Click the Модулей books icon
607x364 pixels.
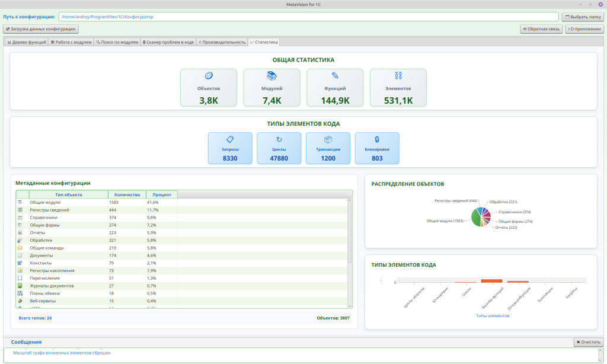[x=271, y=75]
